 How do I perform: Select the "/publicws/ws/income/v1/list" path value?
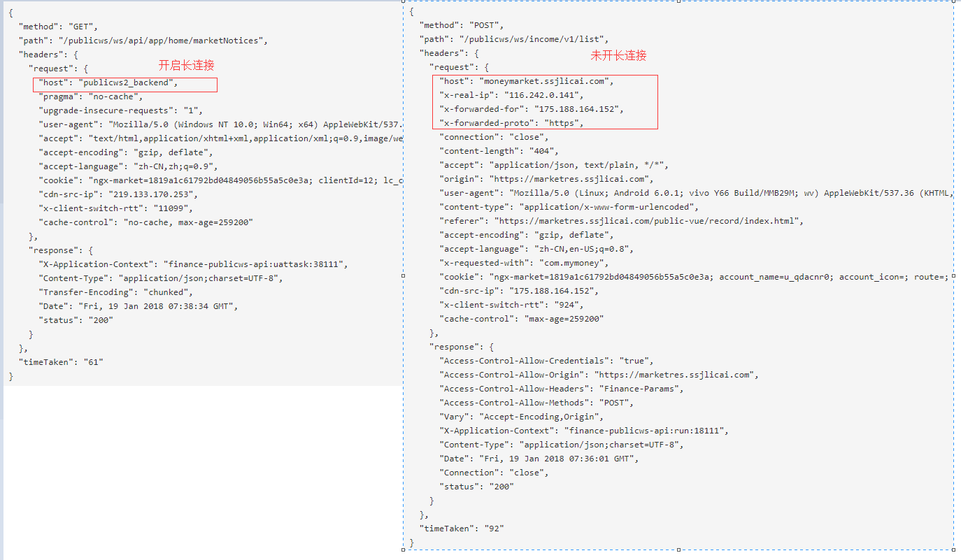tap(533, 39)
